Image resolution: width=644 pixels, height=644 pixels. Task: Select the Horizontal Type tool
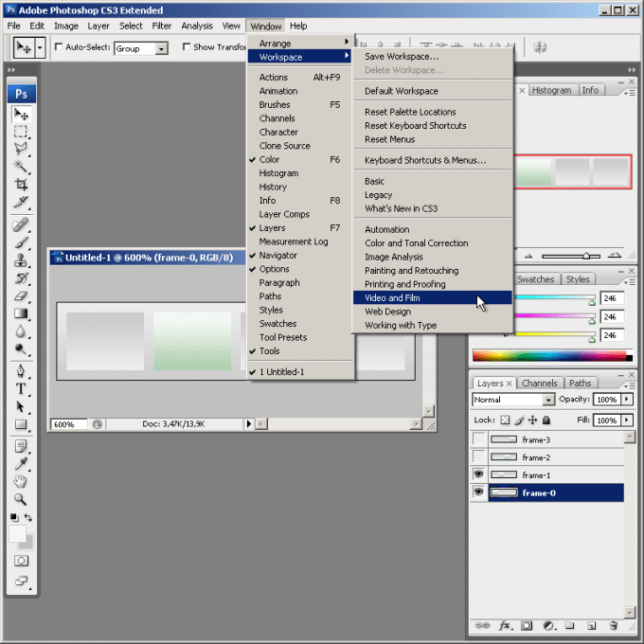click(21, 388)
